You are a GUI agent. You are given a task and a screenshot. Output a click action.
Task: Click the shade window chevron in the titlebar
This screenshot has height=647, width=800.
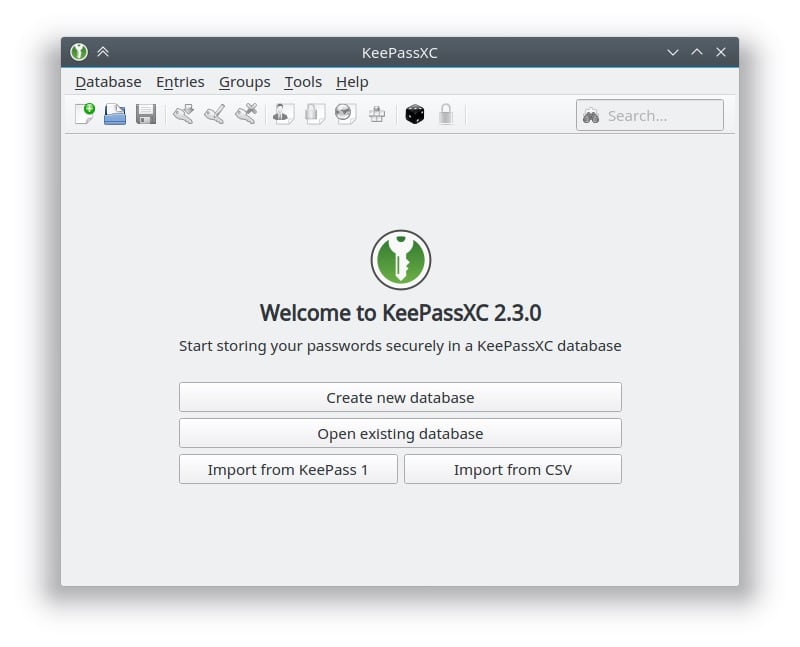click(104, 52)
